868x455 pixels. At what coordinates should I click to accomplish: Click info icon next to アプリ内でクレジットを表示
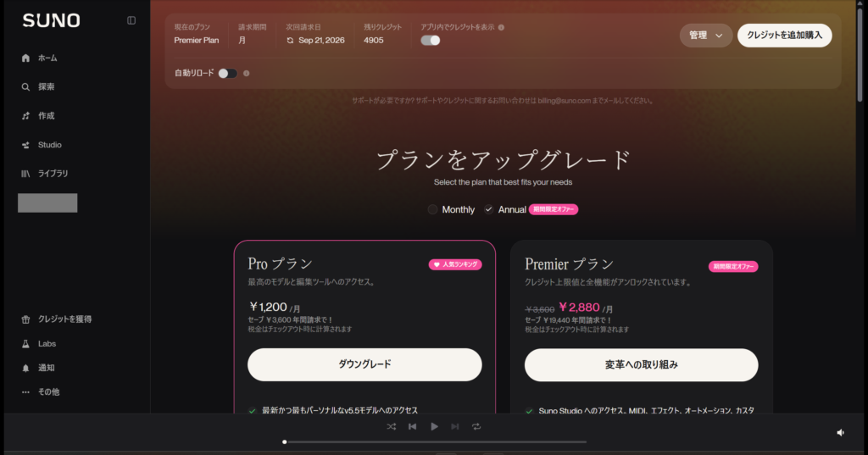(501, 27)
